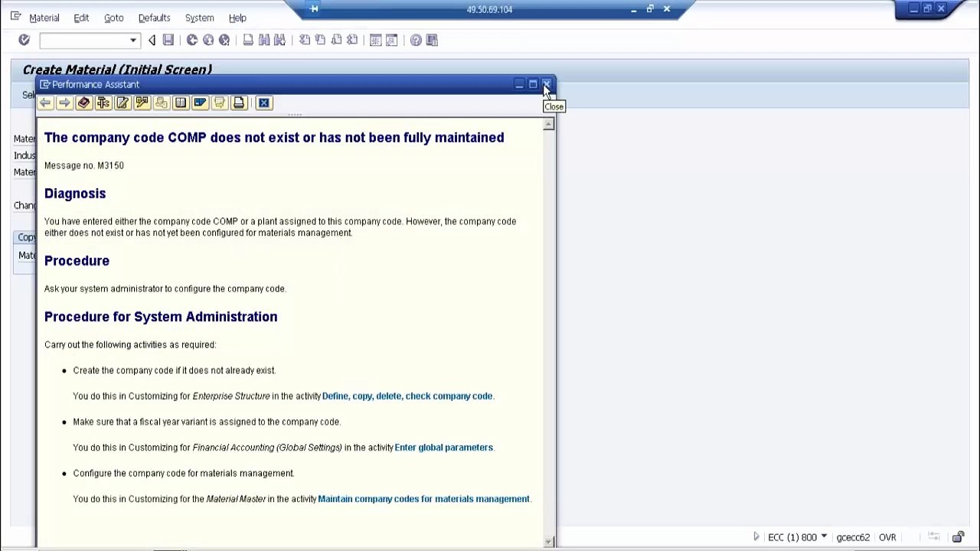Open the command field history dropdown

tap(133, 40)
